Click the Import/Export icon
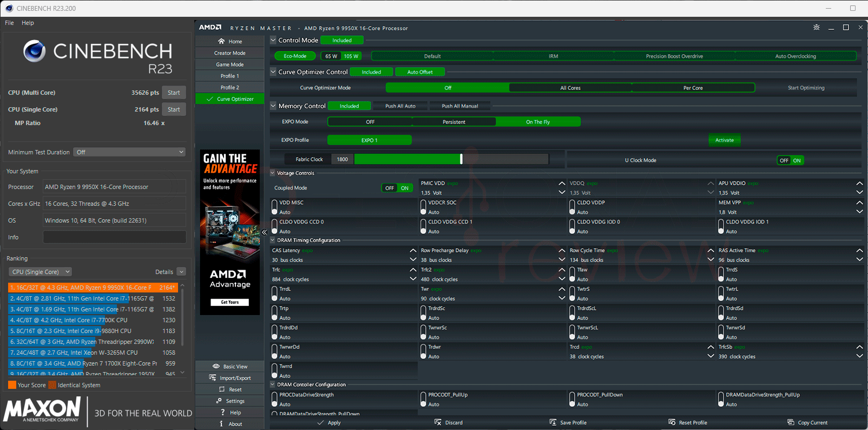The width and height of the screenshot is (868, 430). coord(213,377)
